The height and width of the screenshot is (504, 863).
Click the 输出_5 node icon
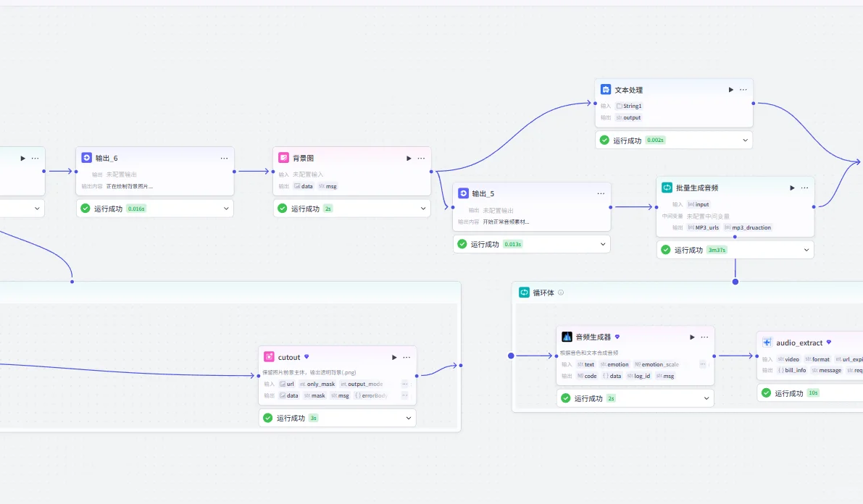[464, 193]
